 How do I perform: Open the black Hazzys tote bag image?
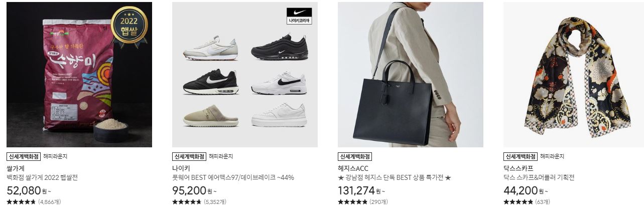[x=411, y=75]
